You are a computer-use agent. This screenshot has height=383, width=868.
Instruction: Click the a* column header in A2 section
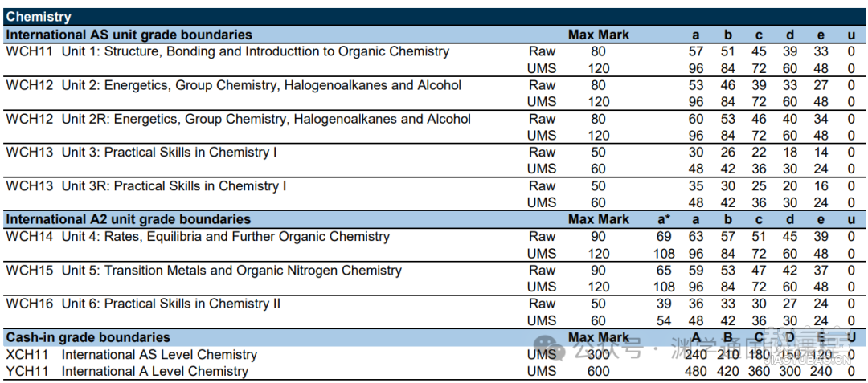click(664, 219)
